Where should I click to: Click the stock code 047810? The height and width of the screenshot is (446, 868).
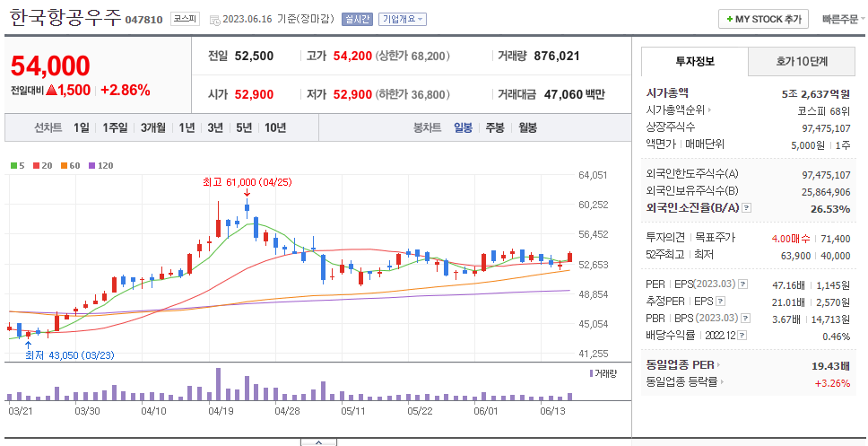144,20
